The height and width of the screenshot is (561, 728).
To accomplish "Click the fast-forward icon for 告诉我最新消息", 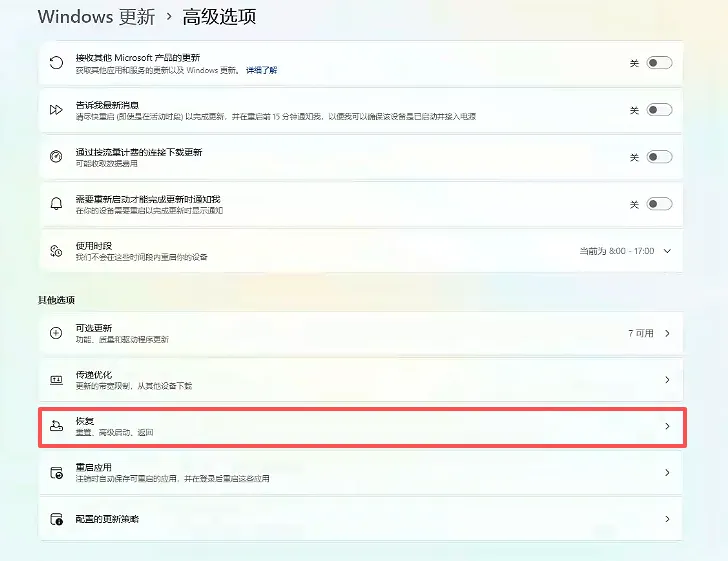I will click(56, 110).
